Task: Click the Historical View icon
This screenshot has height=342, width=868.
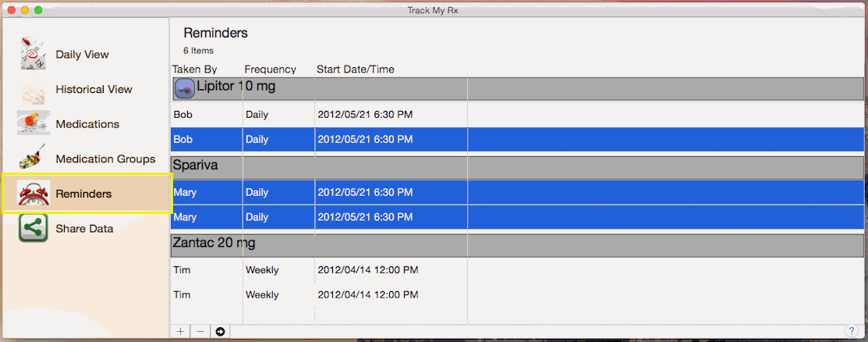Action: [x=33, y=89]
